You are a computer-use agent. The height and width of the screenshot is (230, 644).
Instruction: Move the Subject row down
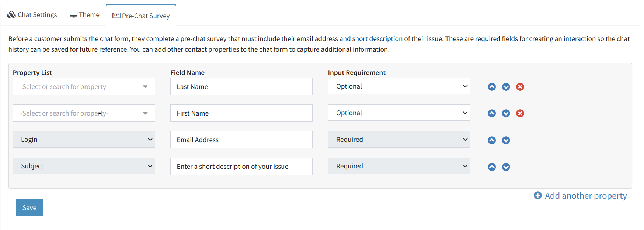point(506,167)
